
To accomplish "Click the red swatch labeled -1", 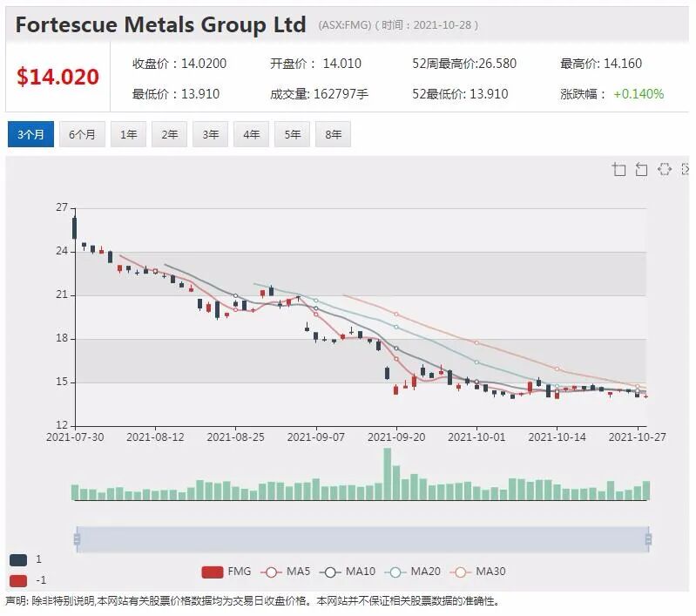I will click(18, 580).
